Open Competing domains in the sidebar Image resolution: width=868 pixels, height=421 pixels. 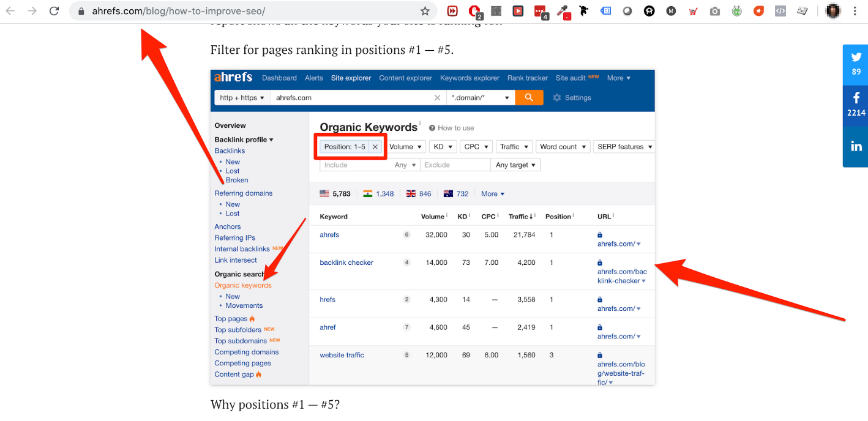247,352
